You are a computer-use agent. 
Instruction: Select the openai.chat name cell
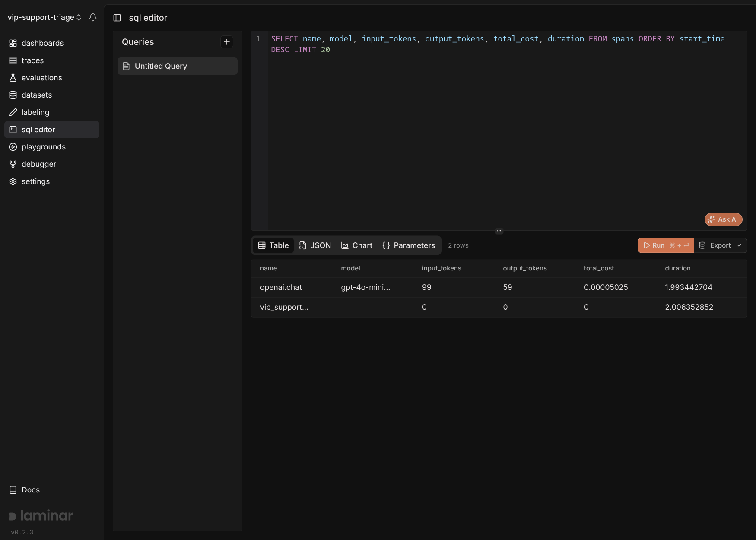(x=281, y=287)
